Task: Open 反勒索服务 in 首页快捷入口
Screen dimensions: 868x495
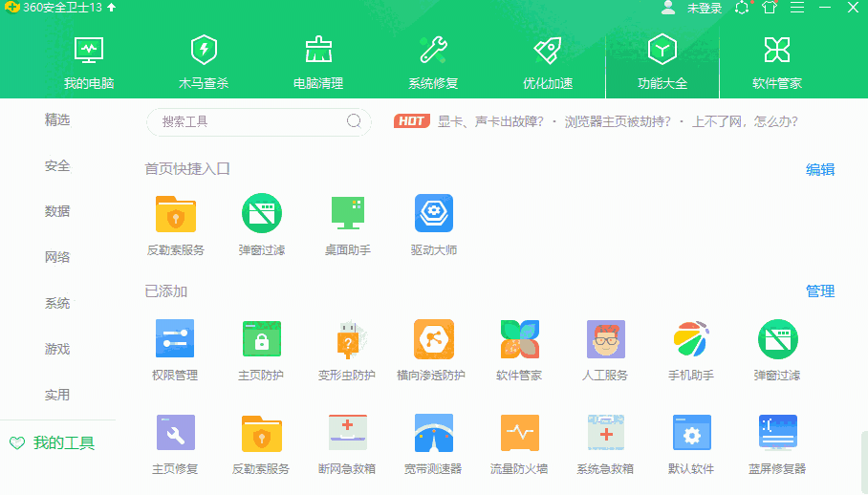Action: pyautogui.click(x=176, y=226)
